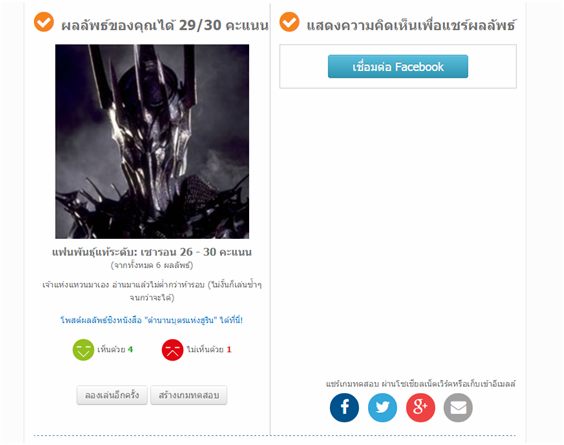Click the เห็นด้วย agree label

111,349
